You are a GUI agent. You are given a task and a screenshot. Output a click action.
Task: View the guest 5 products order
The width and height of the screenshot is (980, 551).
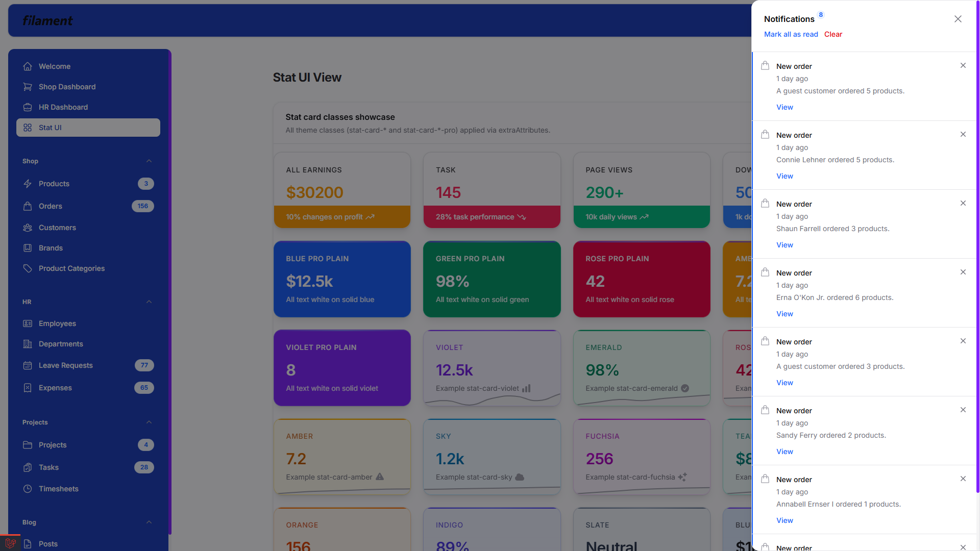tap(785, 107)
